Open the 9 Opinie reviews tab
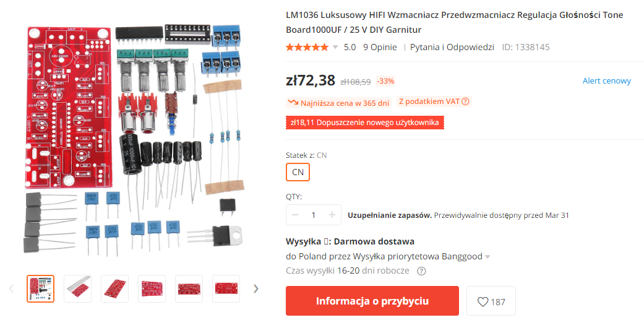 click(380, 47)
